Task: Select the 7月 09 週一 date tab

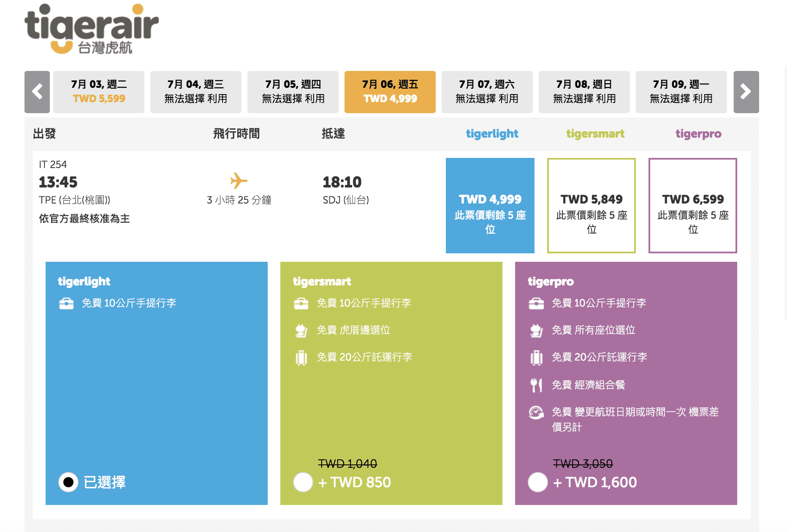Action: click(681, 92)
